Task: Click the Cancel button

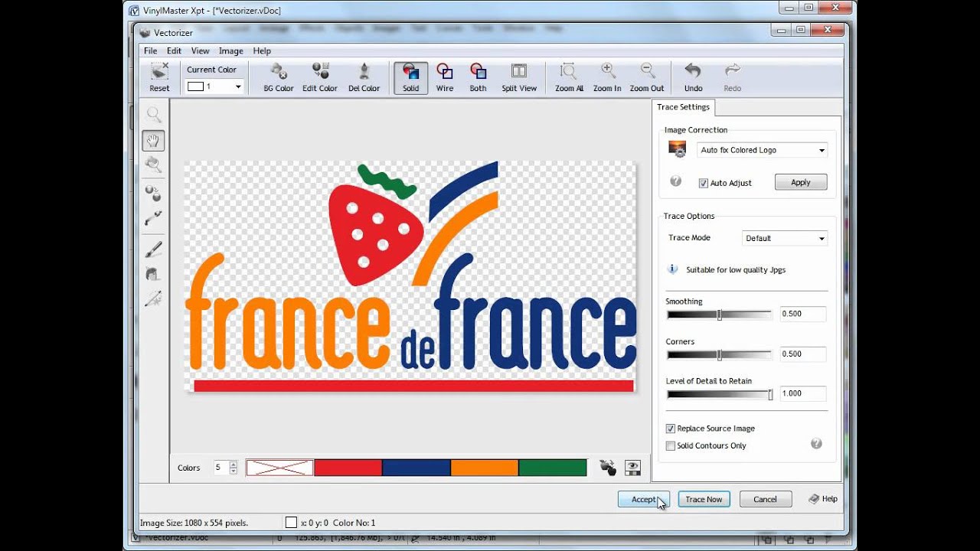Action: pos(765,499)
